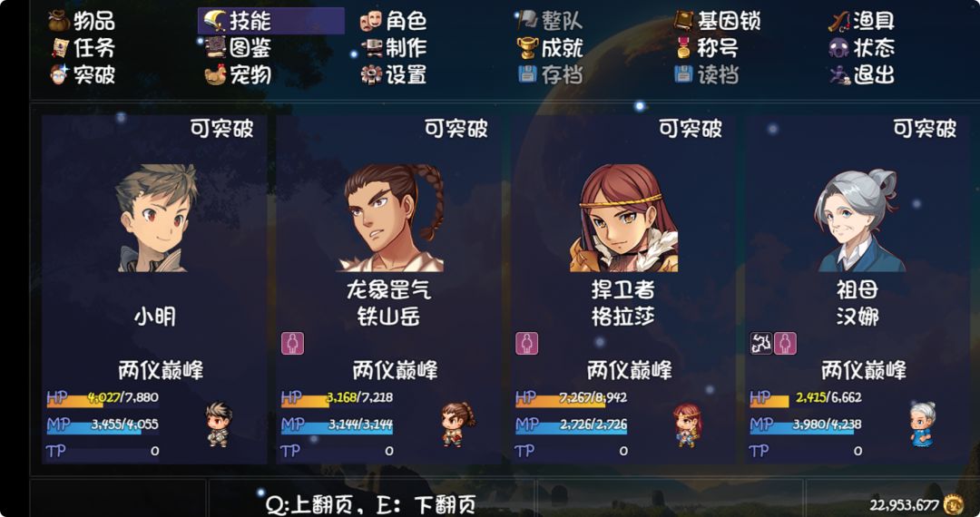Open the 渔具 fishing rod icon
Image resolution: width=980 pixels, height=517 pixels.
click(x=838, y=21)
